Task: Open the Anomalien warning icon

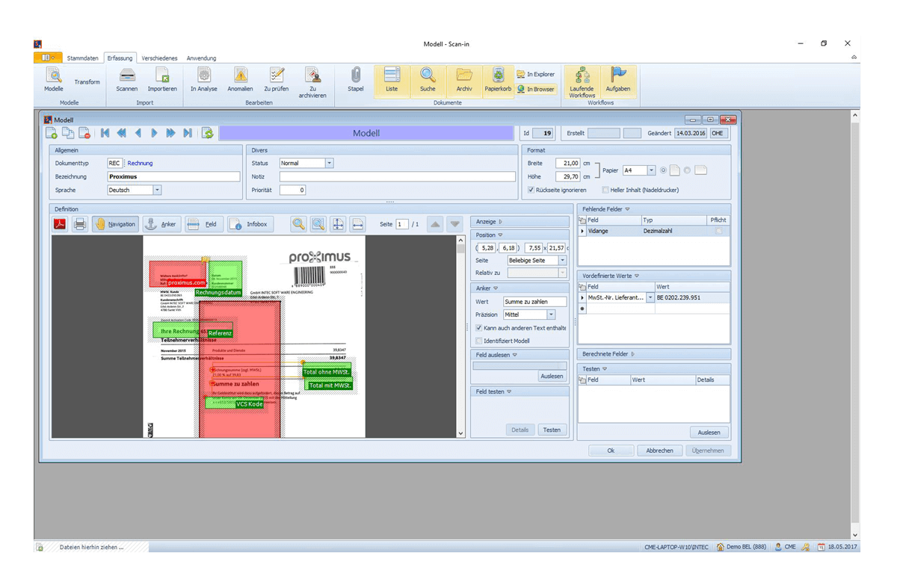Action: [x=240, y=75]
